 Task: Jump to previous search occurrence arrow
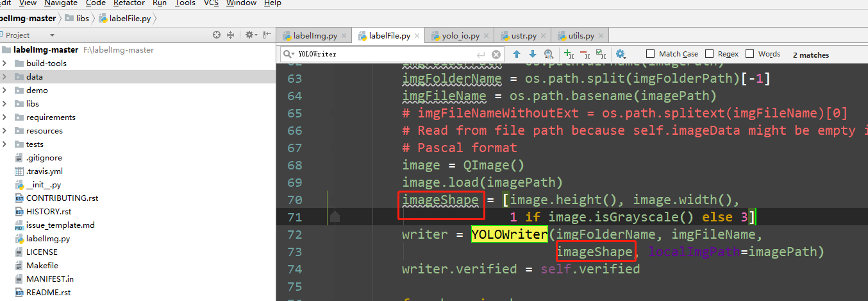[x=516, y=55]
